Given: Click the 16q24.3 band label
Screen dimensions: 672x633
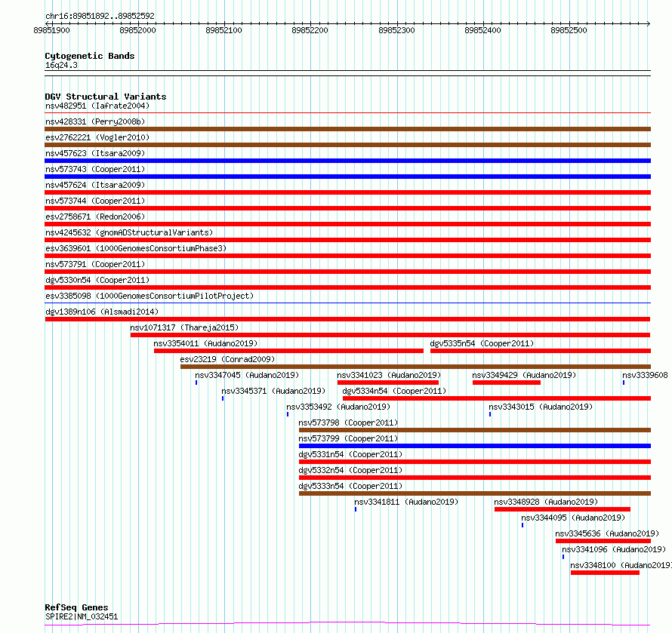Looking at the screenshot, I should pyautogui.click(x=61, y=65).
